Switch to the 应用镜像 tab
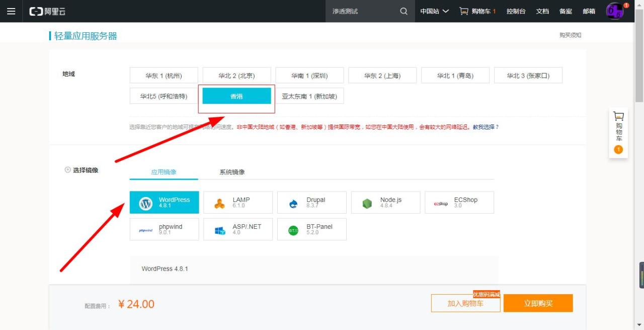This screenshot has width=644, height=330. coord(164,172)
